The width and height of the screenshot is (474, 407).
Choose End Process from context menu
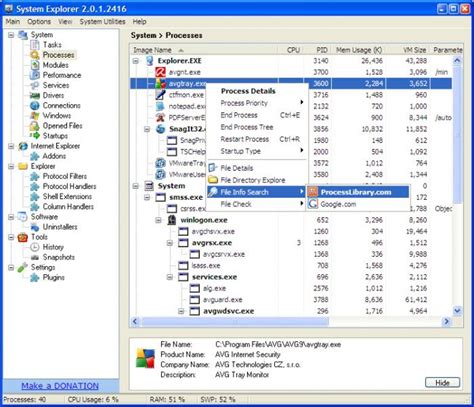pos(256,115)
